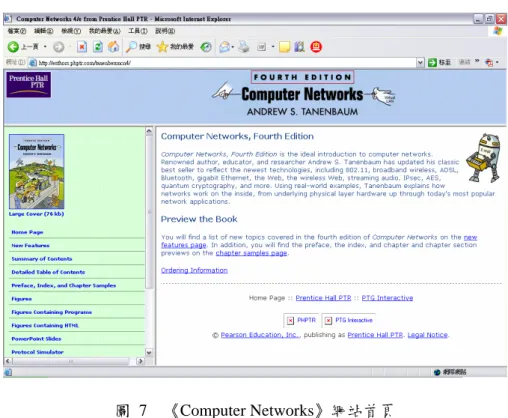Viewport: 508px width, 418px height.
Task: Go to the Home page house icon
Action: 113,47
